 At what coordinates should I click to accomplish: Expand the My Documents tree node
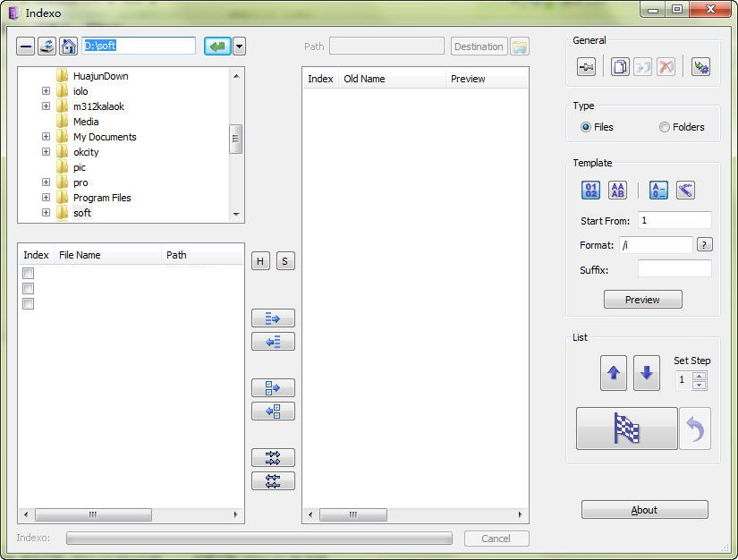pos(46,137)
